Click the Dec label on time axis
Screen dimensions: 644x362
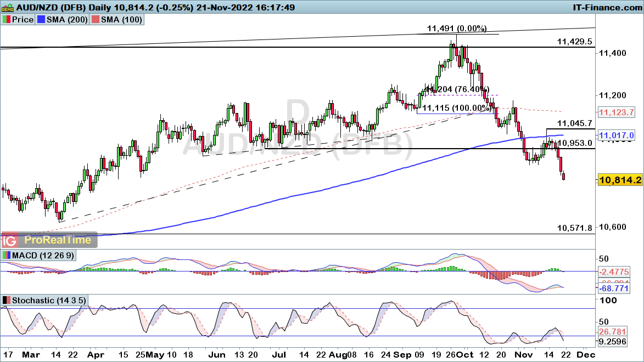coord(586,355)
